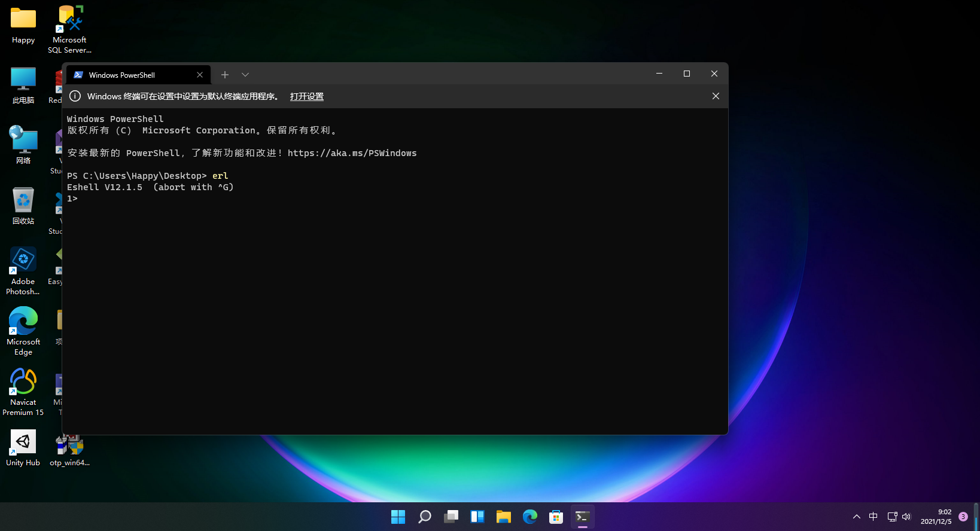
Task: Open Widgets from the taskbar
Action: (x=477, y=517)
